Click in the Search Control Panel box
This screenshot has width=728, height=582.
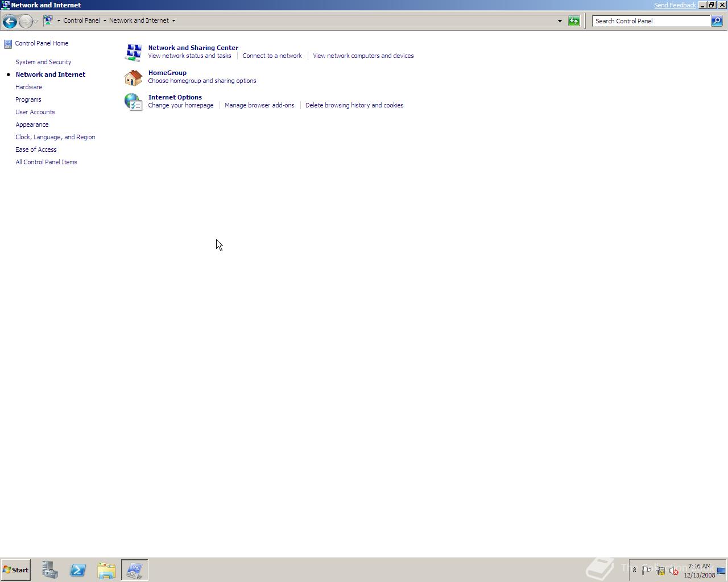coord(651,21)
